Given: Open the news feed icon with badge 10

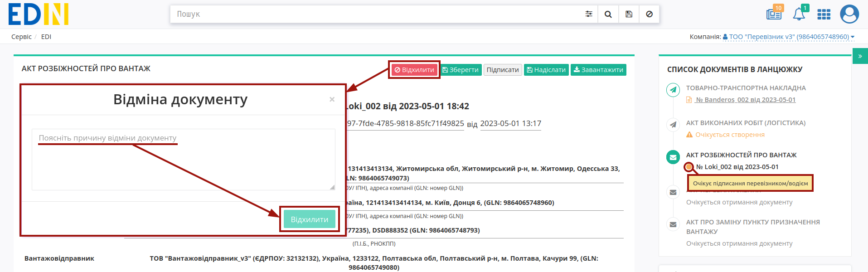Looking at the screenshot, I should coord(774,13).
